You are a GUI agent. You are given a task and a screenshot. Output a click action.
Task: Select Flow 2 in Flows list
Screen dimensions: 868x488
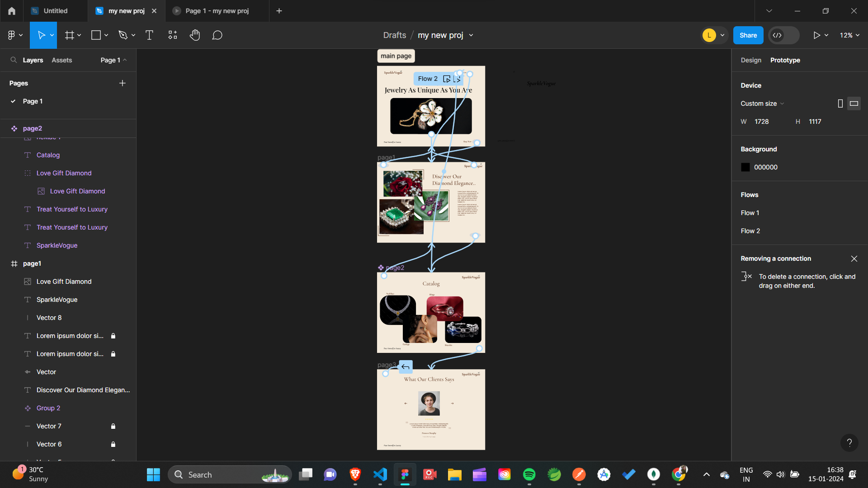point(750,231)
